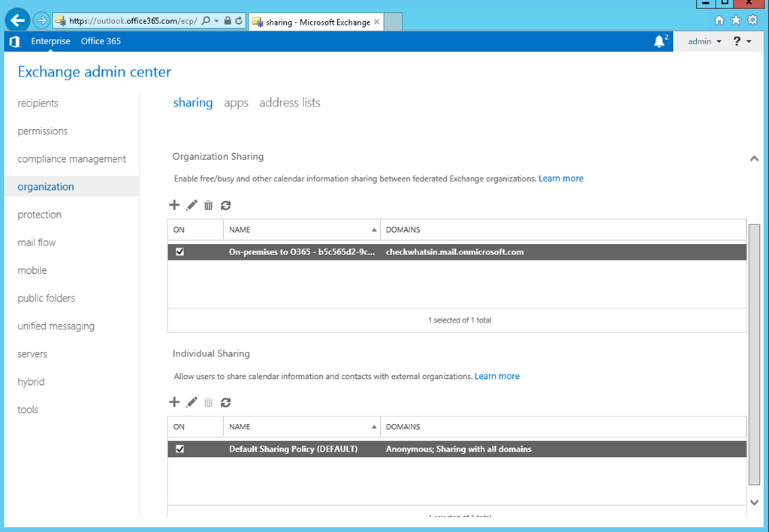
Task: Sort Individual Sharing by NAME column
Action: point(302,427)
